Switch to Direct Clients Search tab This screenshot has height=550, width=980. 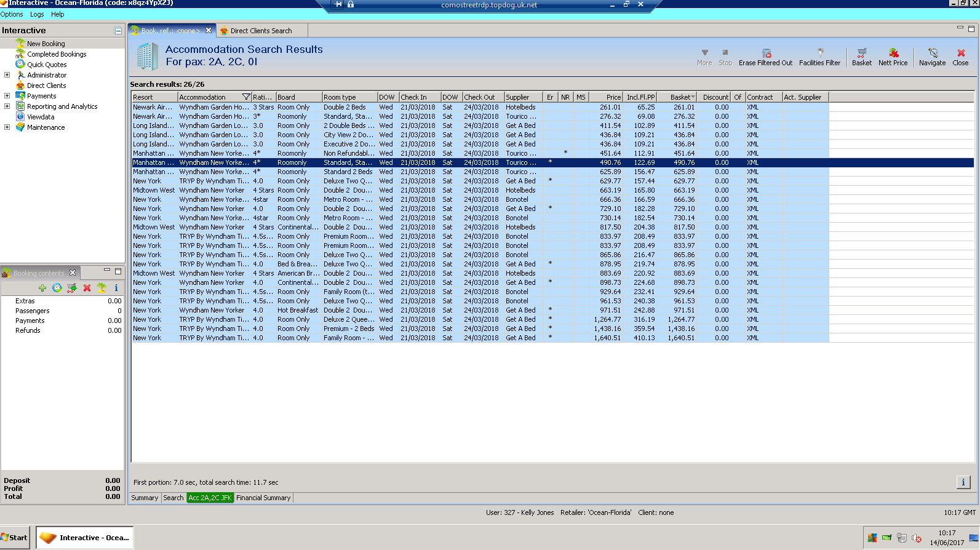261,31
